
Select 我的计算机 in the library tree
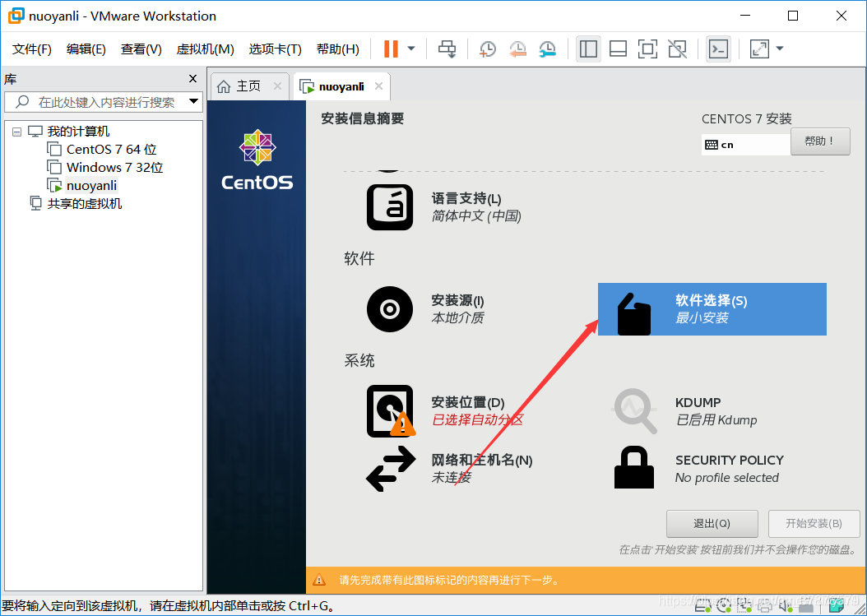point(78,132)
